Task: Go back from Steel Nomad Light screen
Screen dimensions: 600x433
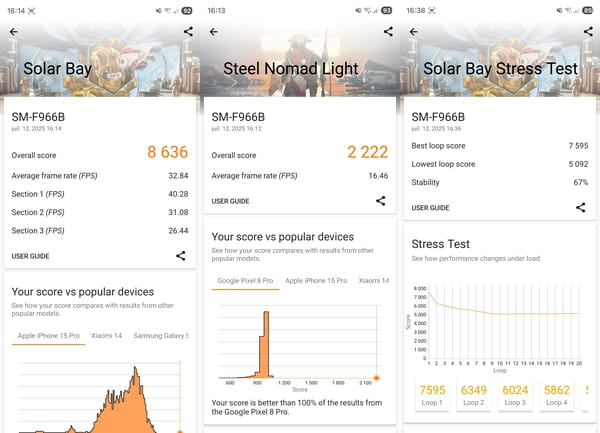Action: [212, 32]
